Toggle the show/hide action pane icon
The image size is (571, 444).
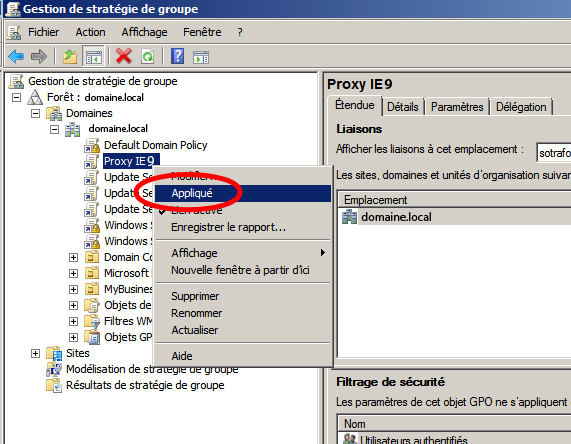201,57
